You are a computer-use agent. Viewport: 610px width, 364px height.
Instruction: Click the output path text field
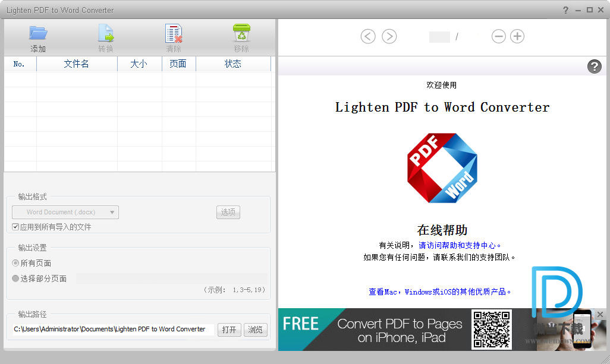point(113,330)
